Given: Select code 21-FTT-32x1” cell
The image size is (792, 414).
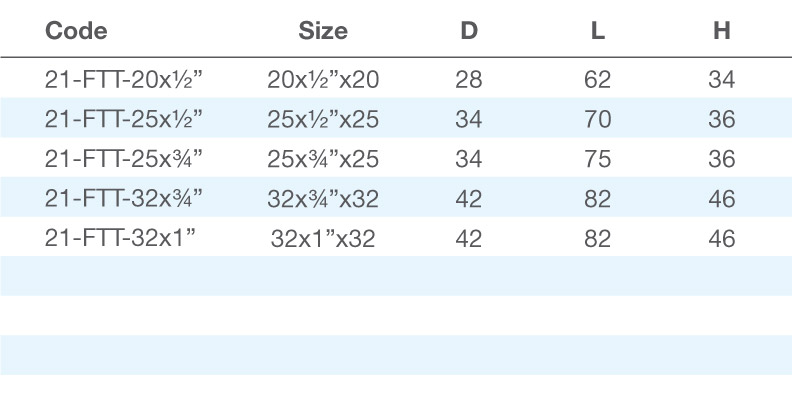Looking at the screenshot, I should (x=120, y=238).
